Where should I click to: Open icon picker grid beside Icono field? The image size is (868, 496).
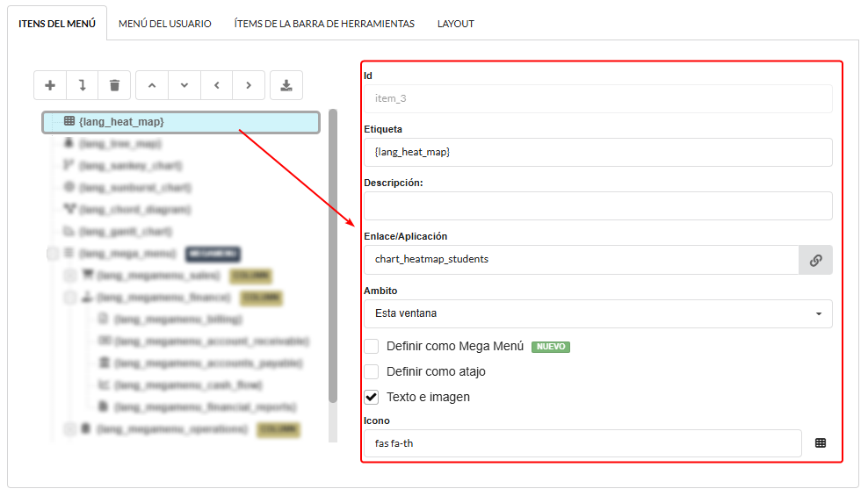click(x=821, y=443)
